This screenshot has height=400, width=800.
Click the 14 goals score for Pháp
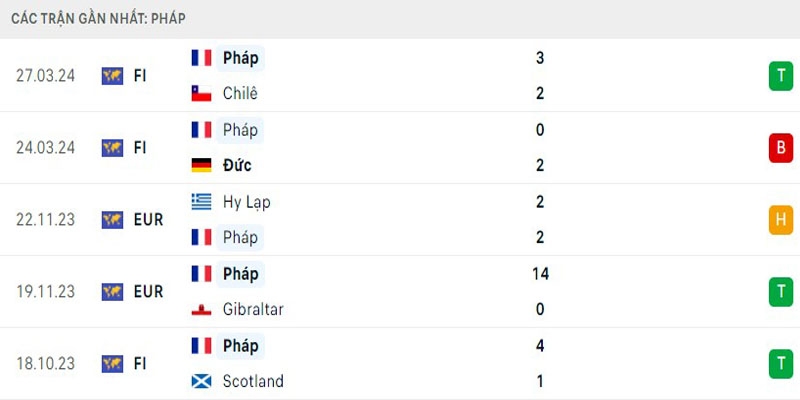540,273
